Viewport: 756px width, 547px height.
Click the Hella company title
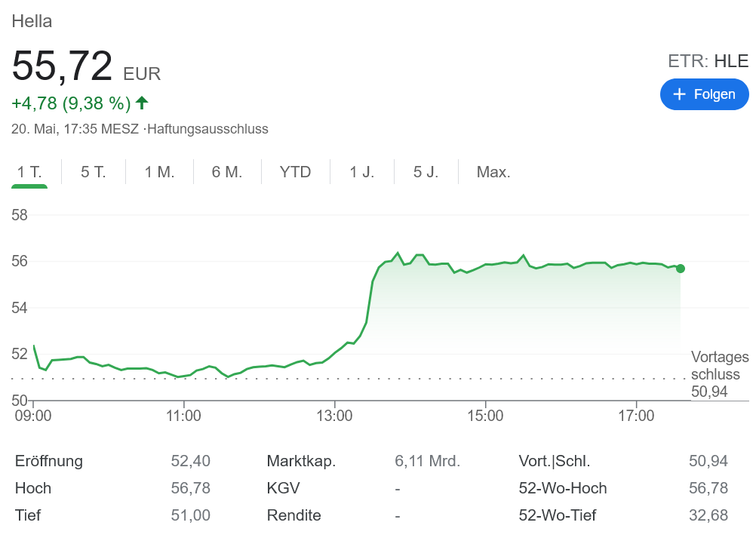click(32, 21)
